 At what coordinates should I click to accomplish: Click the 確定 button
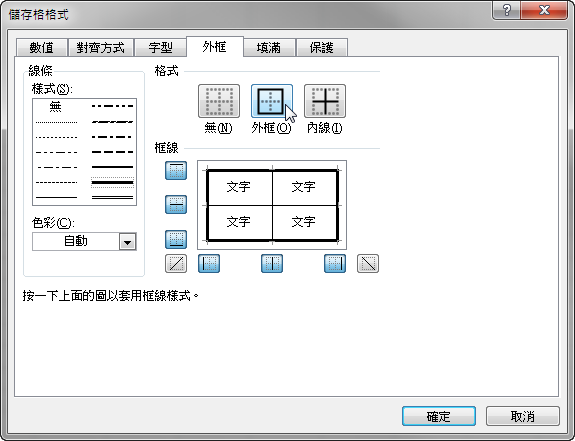439,416
